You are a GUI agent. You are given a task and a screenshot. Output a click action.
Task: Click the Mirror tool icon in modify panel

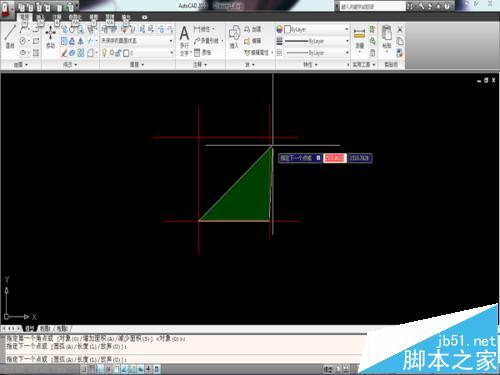click(81, 41)
